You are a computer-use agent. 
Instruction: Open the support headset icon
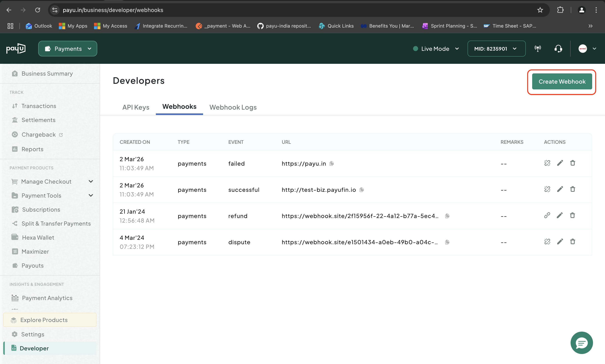tap(558, 49)
